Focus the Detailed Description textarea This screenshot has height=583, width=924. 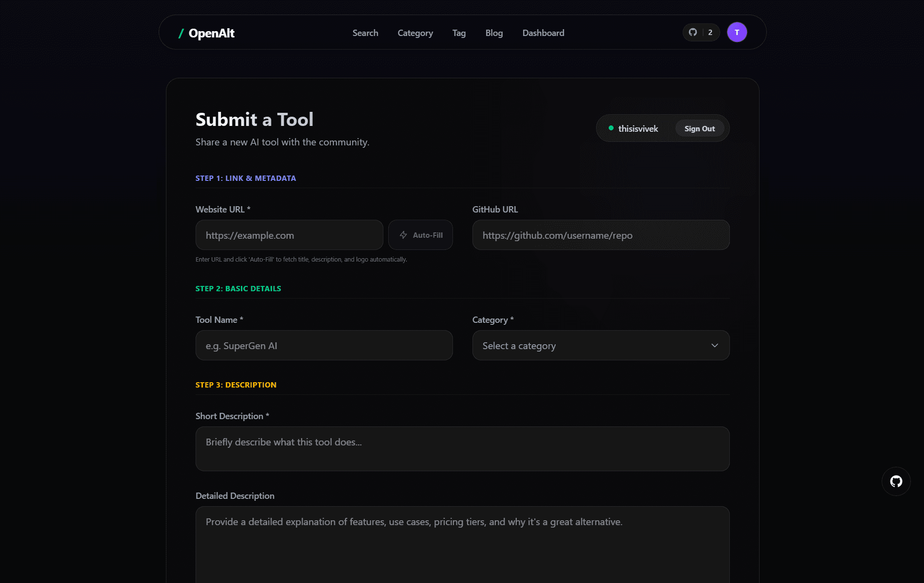pos(462,545)
